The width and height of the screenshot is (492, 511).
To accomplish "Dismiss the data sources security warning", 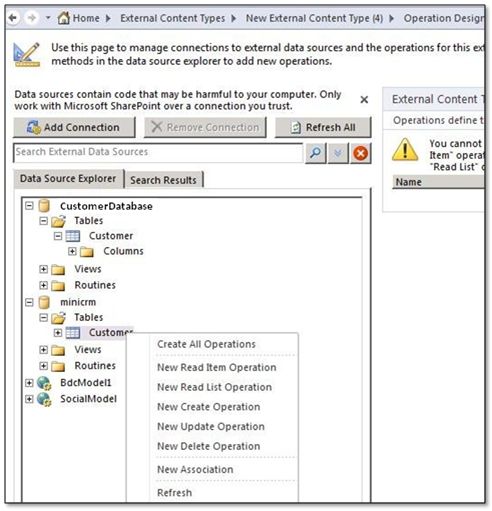I will click(364, 100).
